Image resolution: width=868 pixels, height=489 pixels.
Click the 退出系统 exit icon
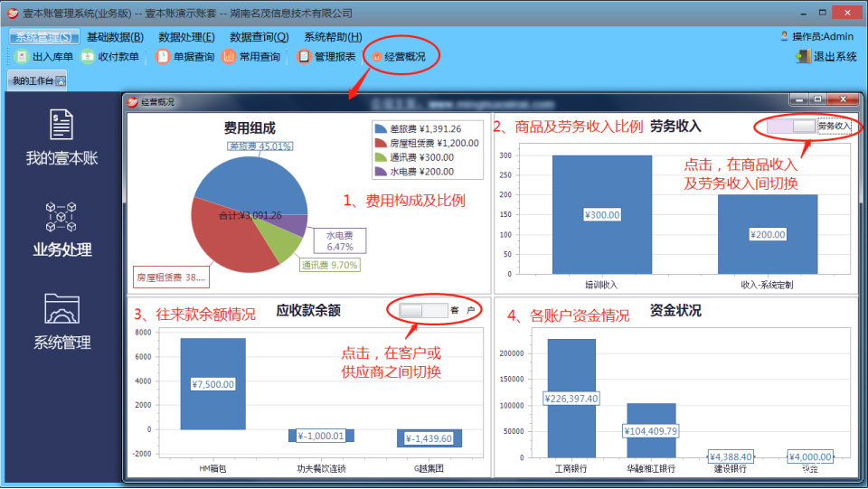coord(802,57)
